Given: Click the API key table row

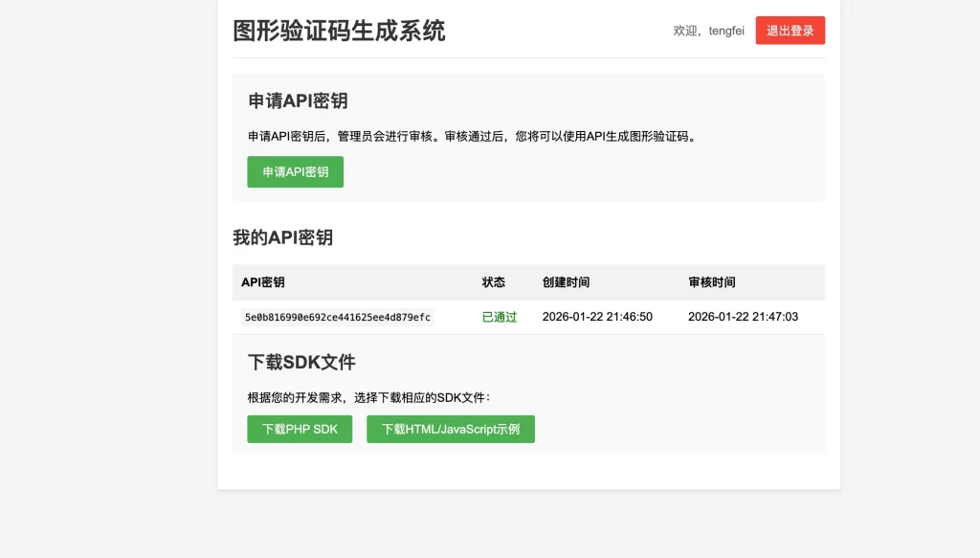Looking at the screenshot, I should tap(526, 316).
